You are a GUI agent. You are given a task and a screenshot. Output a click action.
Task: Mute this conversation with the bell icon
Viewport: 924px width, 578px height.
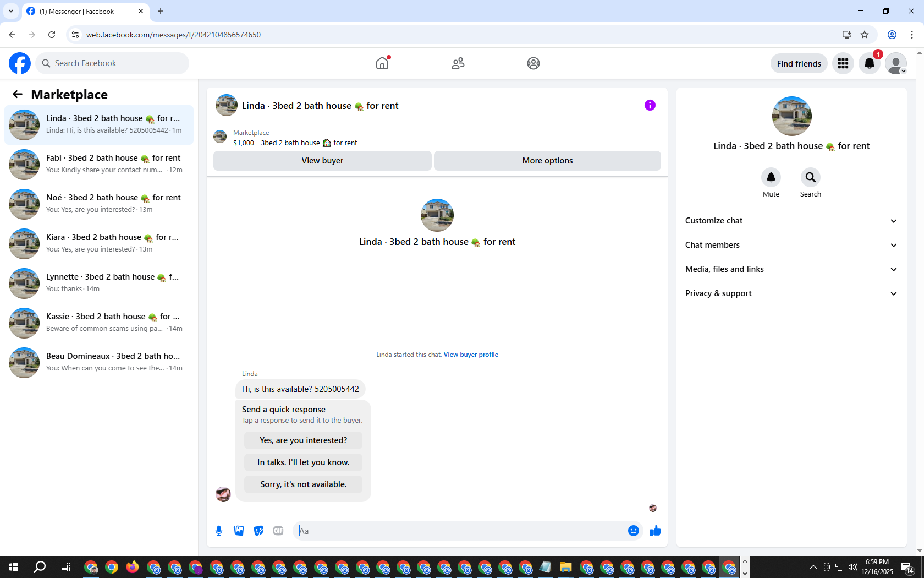point(771,177)
